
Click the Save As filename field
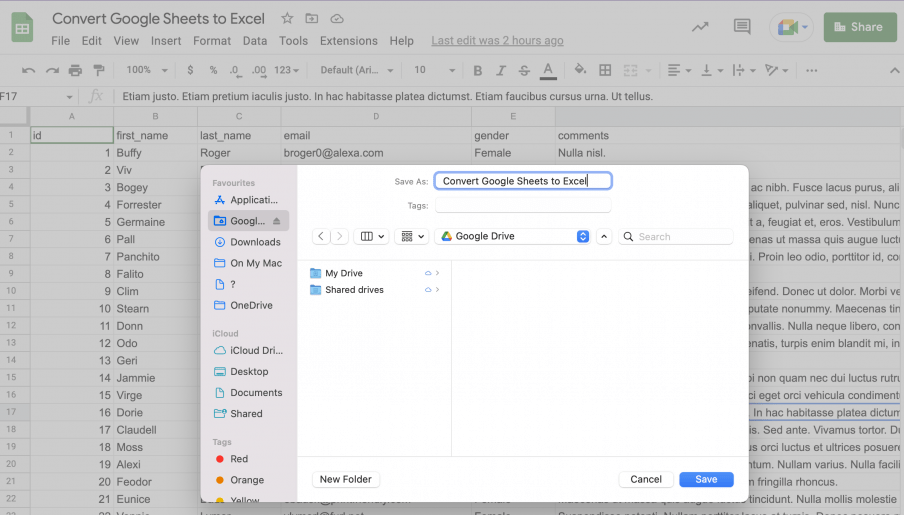pyautogui.click(x=523, y=181)
